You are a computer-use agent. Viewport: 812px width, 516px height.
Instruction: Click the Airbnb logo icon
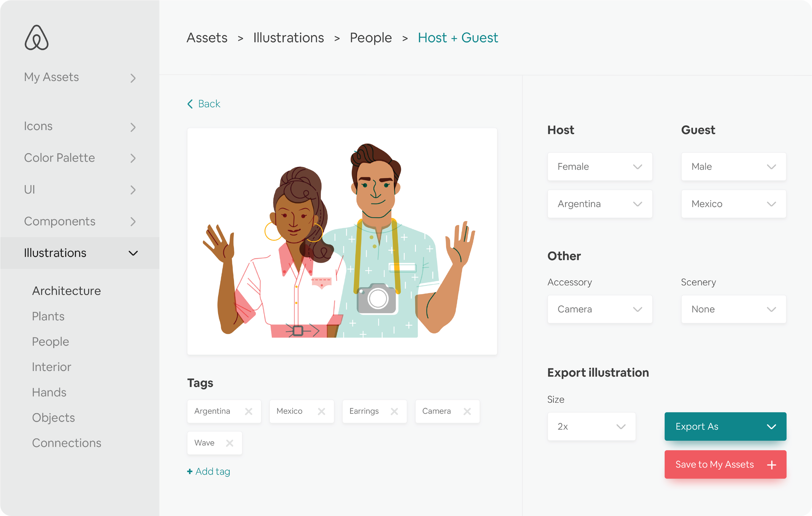coord(36,38)
